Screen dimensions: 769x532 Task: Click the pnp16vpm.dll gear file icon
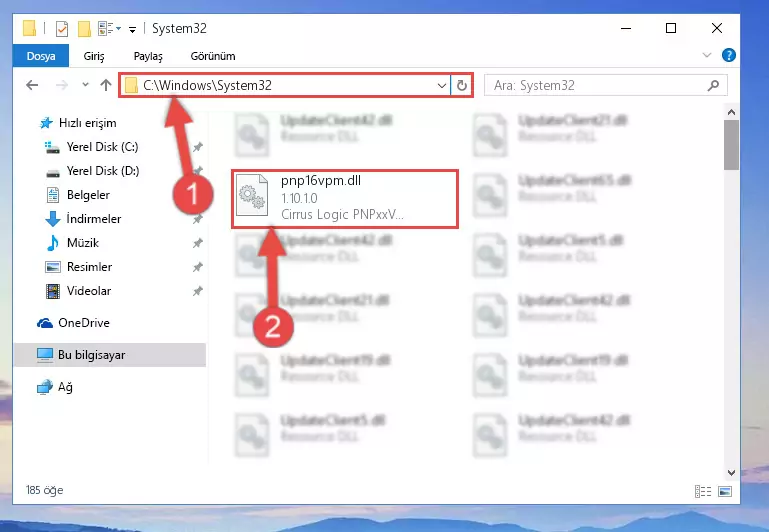252,196
